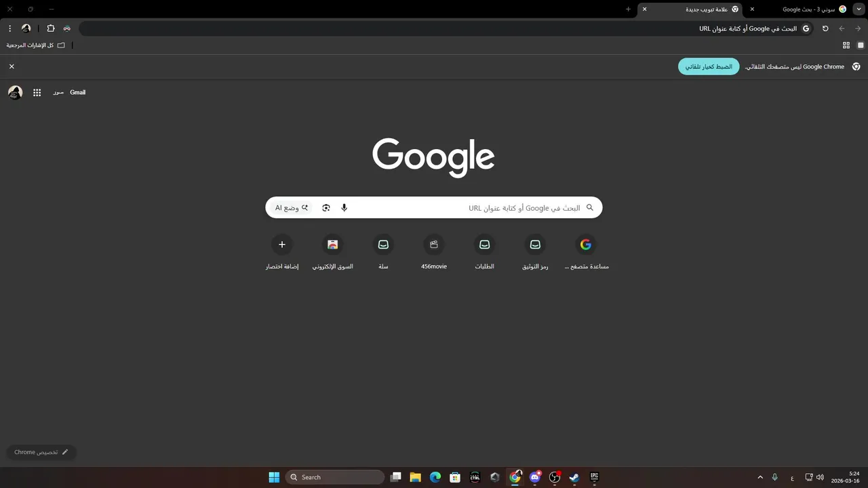The width and height of the screenshot is (868, 488).
Task: Open the الطلبات shortcut
Action: click(484, 252)
